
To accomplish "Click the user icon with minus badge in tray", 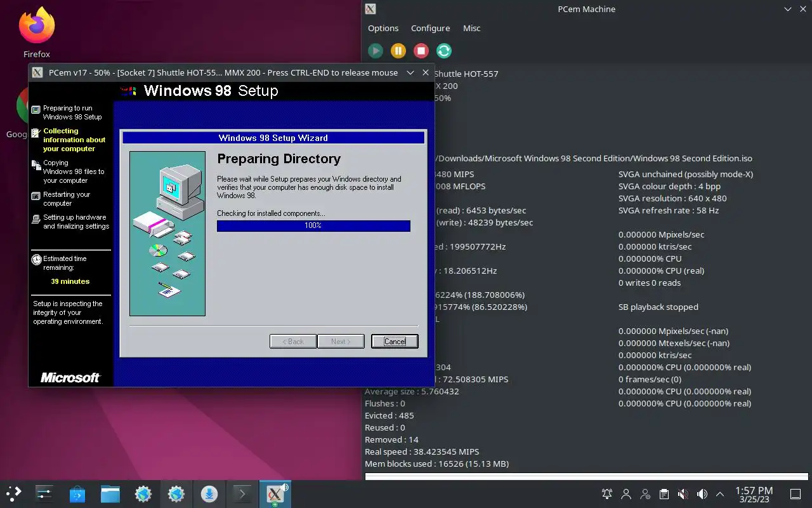I will coord(645,494).
